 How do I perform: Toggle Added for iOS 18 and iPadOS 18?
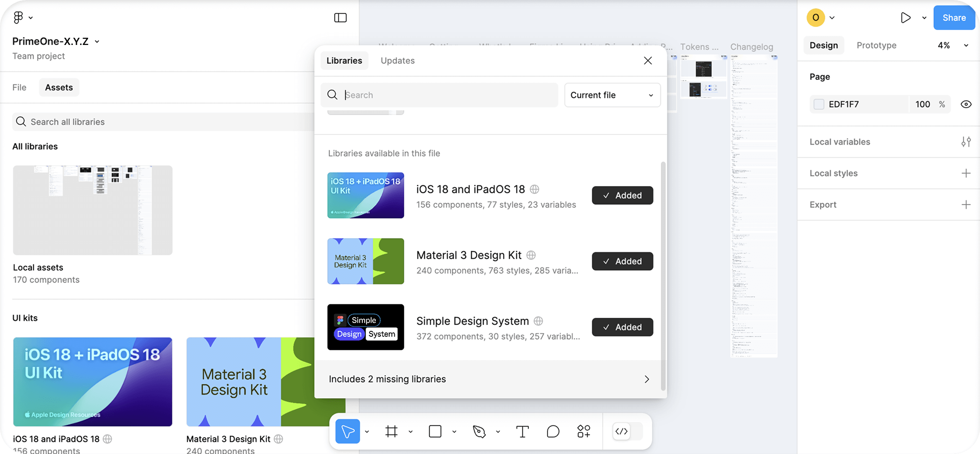pyautogui.click(x=622, y=195)
